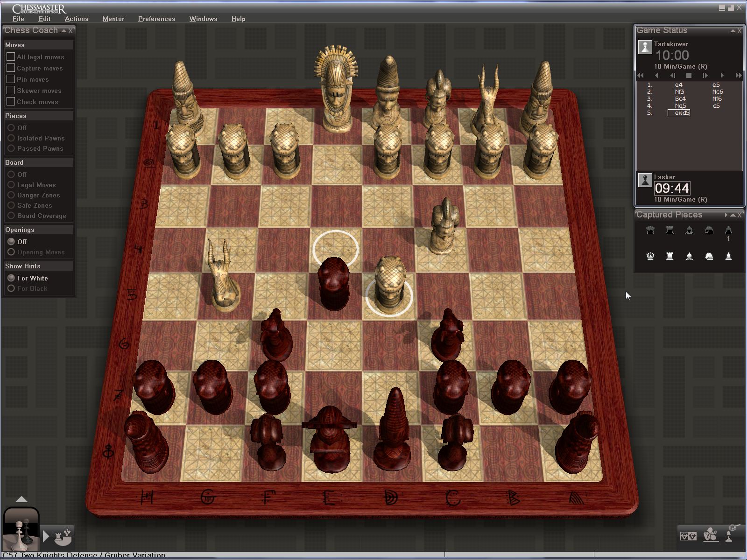
Task: Click the circled light pawn on the board
Action: pyautogui.click(x=389, y=285)
